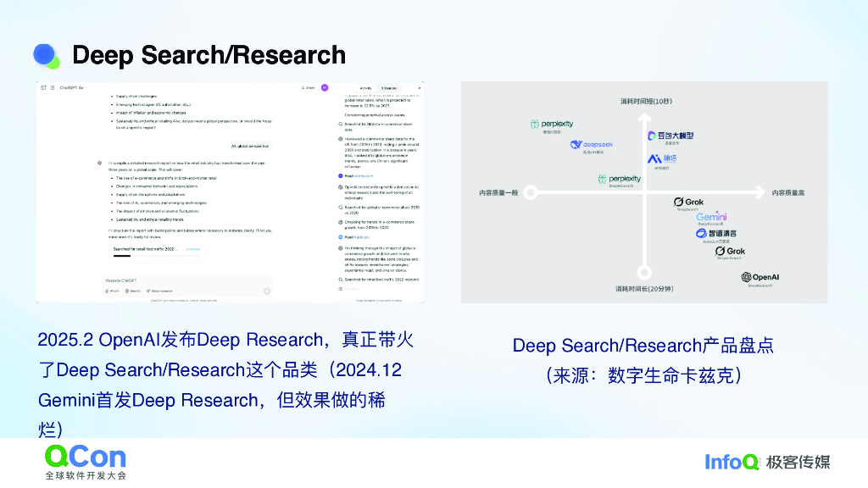
Task: Click the ChatGPT logo icon beside the assistant reply
Action: point(100,163)
